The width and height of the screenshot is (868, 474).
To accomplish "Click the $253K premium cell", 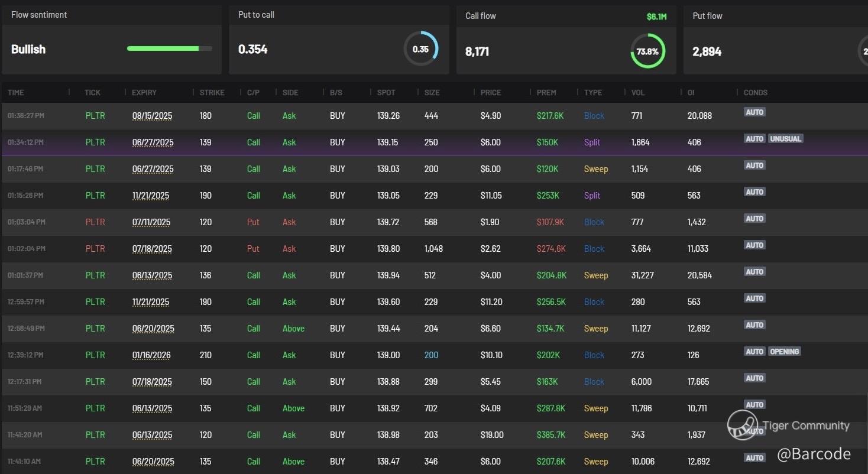I will coord(548,196).
